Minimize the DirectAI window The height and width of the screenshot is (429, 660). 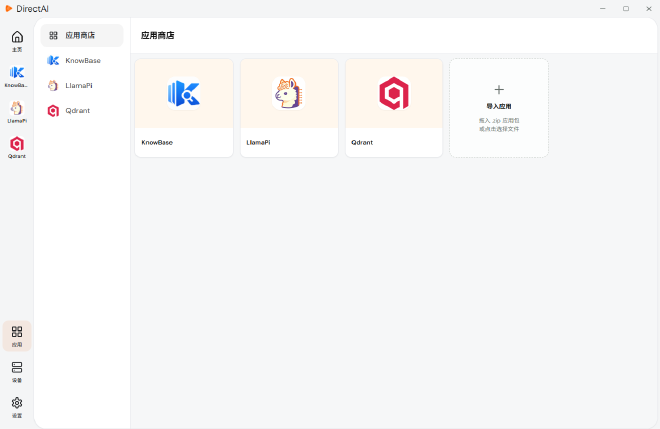point(603,8)
